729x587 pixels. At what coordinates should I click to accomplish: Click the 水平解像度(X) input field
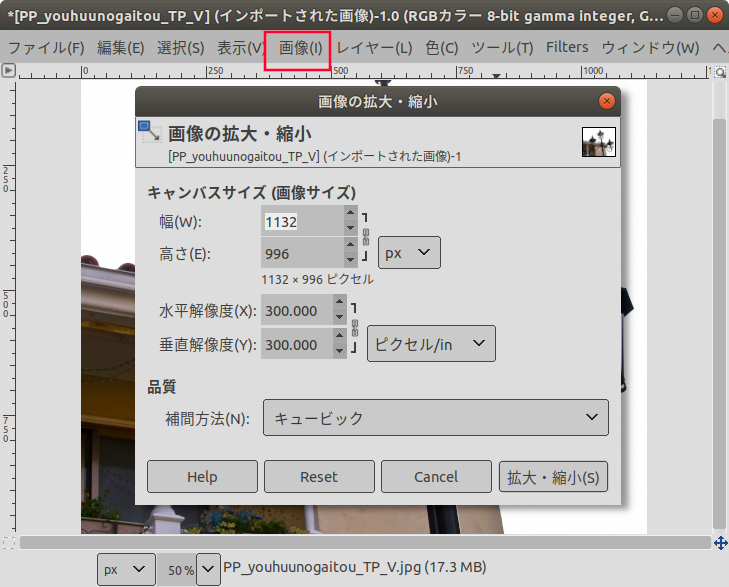click(x=297, y=310)
